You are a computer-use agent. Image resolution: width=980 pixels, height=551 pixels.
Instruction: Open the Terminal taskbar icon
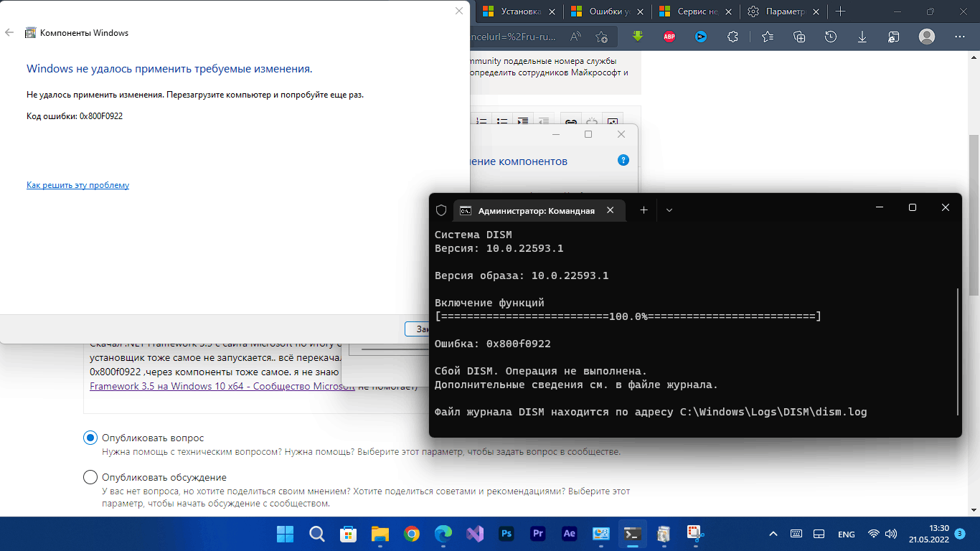pos(632,534)
